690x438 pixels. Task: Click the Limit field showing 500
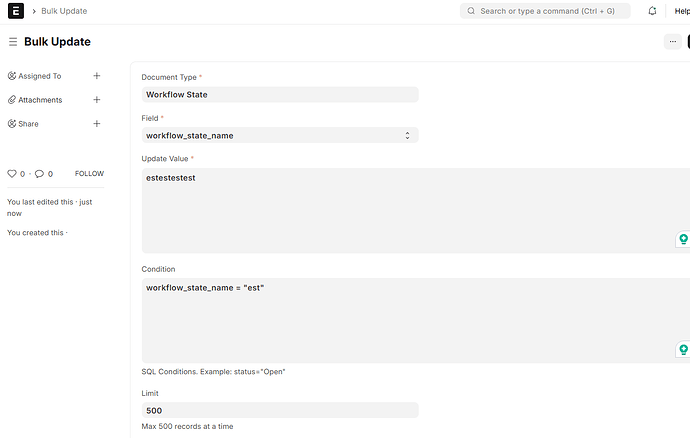pyautogui.click(x=279, y=410)
